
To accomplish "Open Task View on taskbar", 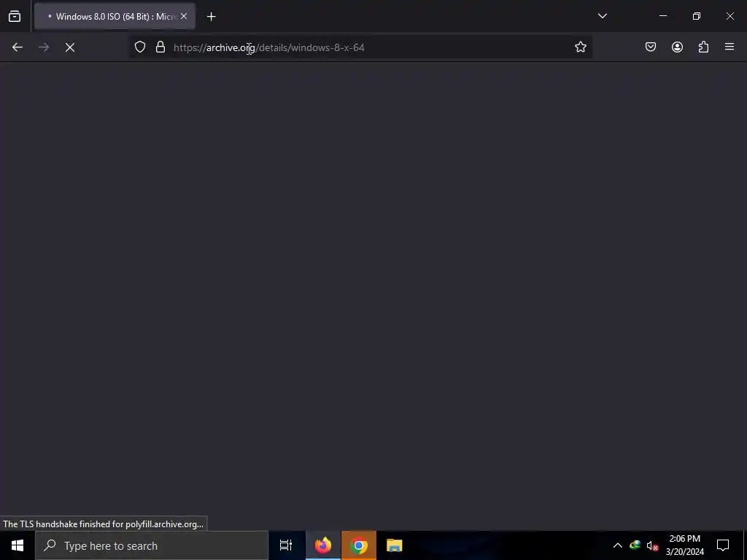I will pyautogui.click(x=286, y=545).
